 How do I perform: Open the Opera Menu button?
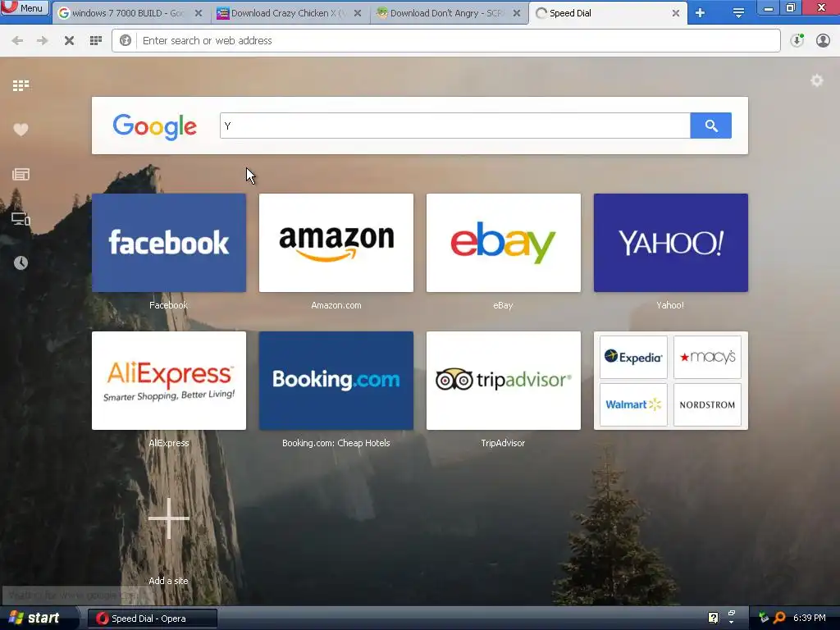(x=25, y=8)
